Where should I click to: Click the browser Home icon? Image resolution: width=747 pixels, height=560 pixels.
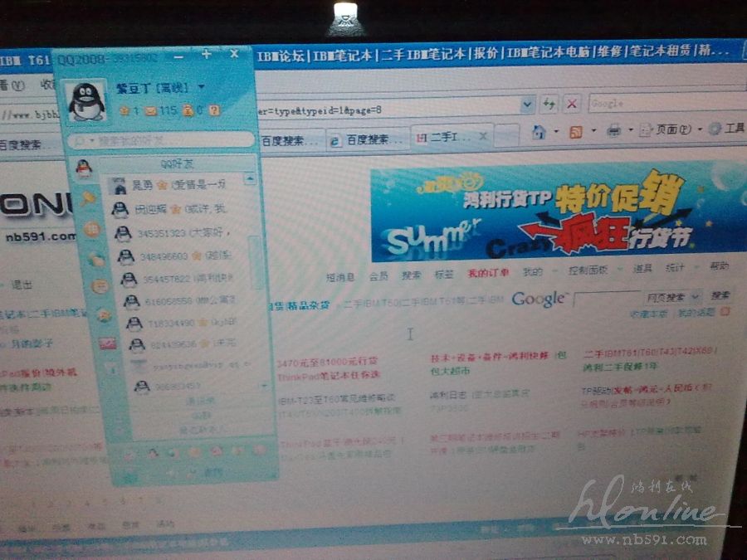[x=539, y=131]
